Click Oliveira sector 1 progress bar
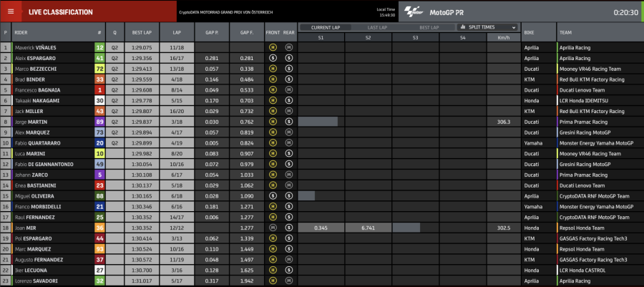 click(x=306, y=196)
